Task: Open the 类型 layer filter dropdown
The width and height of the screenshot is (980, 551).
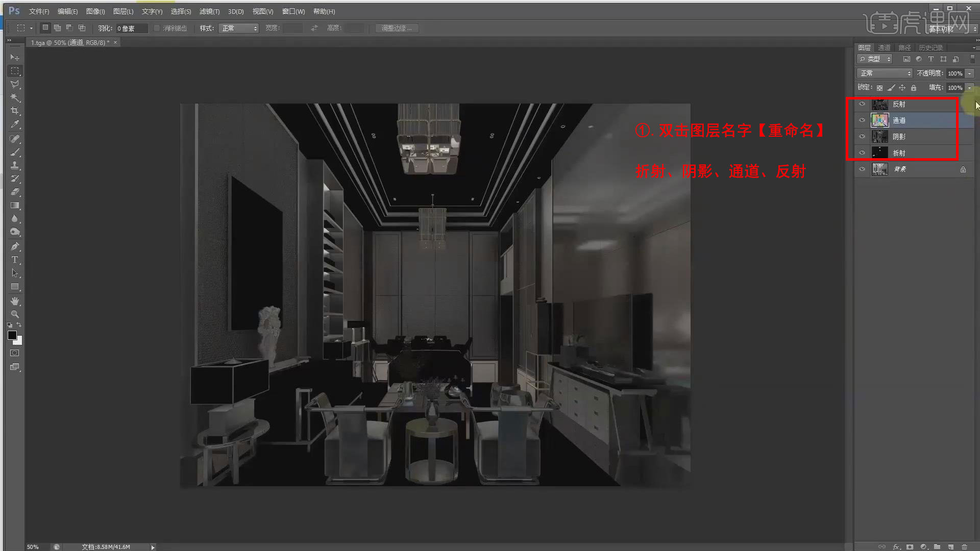Action: tap(874, 59)
